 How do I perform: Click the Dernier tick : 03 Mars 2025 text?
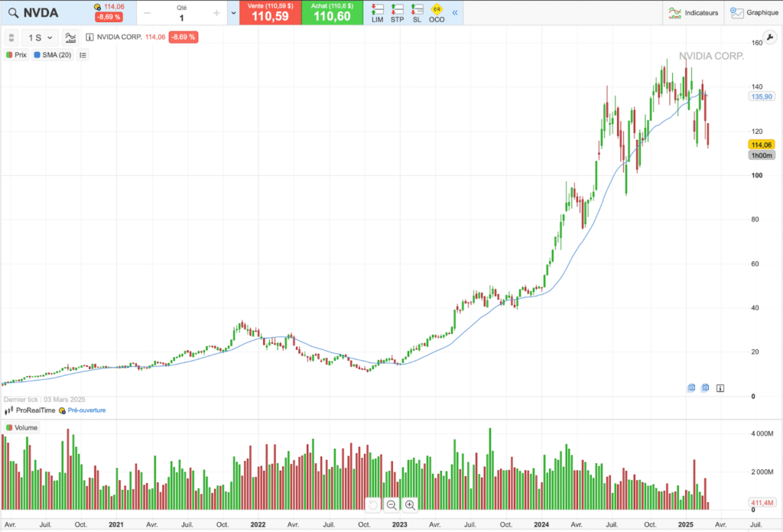tap(44, 399)
